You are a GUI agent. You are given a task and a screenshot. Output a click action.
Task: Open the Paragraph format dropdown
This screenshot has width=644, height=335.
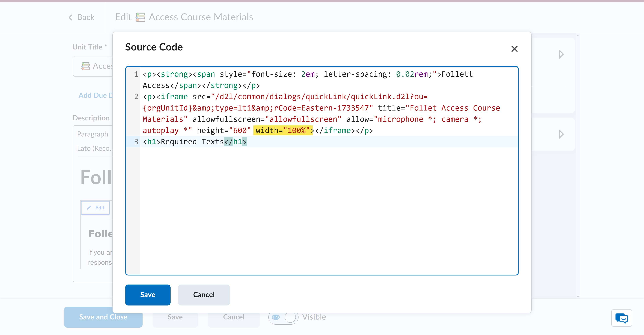pyautogui.click(x=93, y=134)
